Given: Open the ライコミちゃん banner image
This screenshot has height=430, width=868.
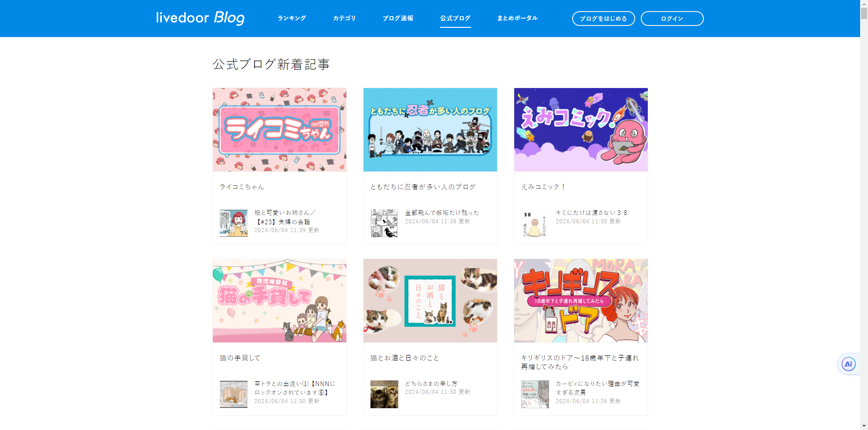Looking at the screenshot, I should (280, 130).
